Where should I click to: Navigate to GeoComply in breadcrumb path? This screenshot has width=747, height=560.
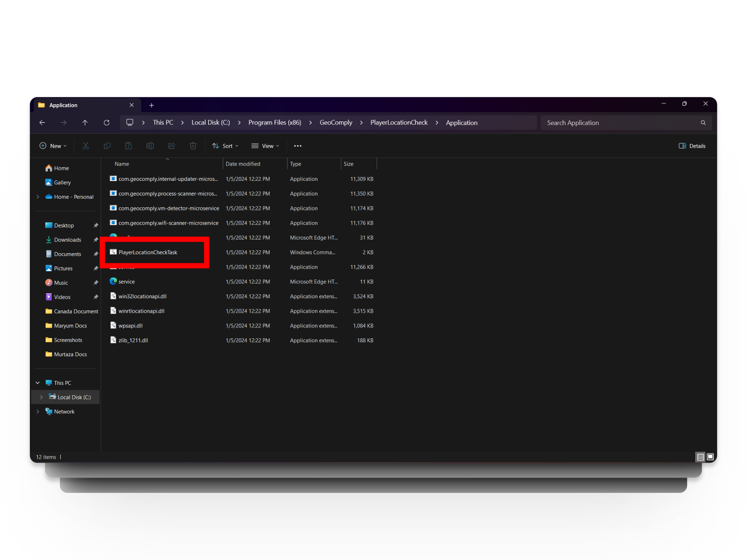(336, 122)
